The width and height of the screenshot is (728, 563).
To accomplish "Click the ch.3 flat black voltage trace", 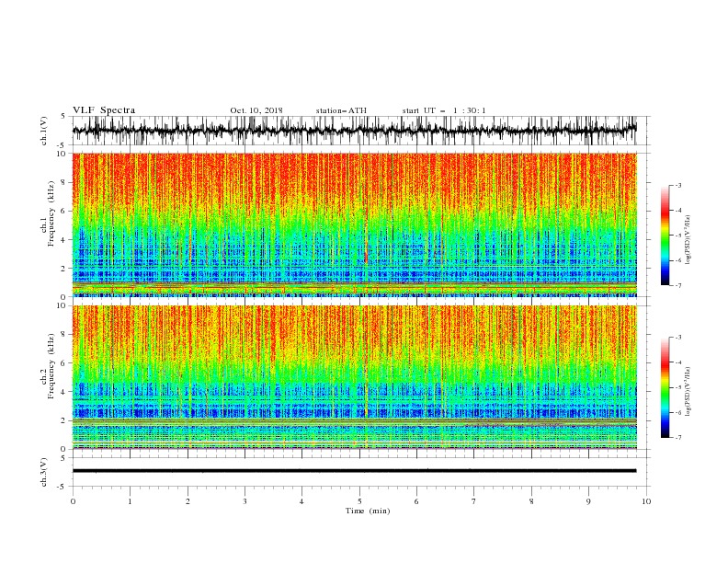I will (x=354, y=471).
